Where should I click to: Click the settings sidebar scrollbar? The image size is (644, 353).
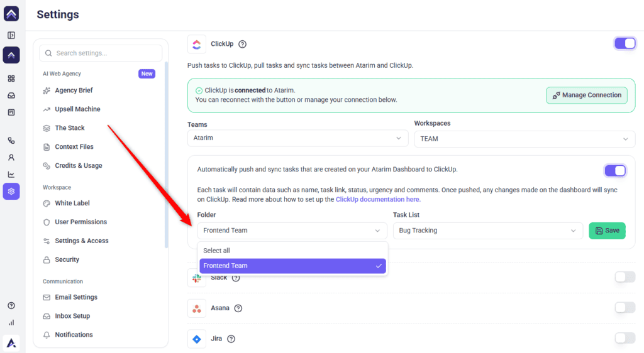[x=166, y=155]
